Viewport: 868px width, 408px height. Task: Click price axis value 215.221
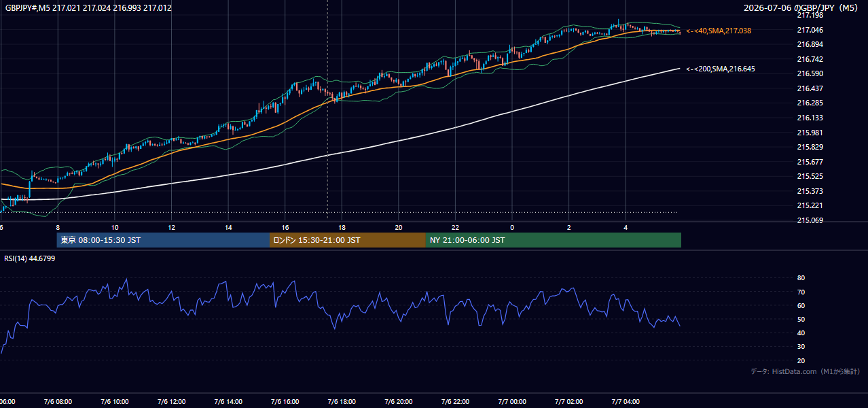(x=810, y=205)
